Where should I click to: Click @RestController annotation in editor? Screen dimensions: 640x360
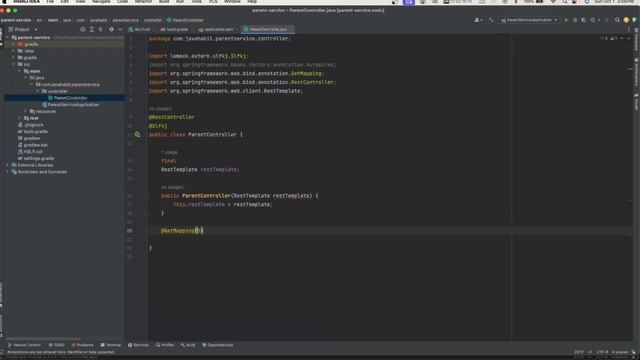pyautogui.click(x=171, y=117)
